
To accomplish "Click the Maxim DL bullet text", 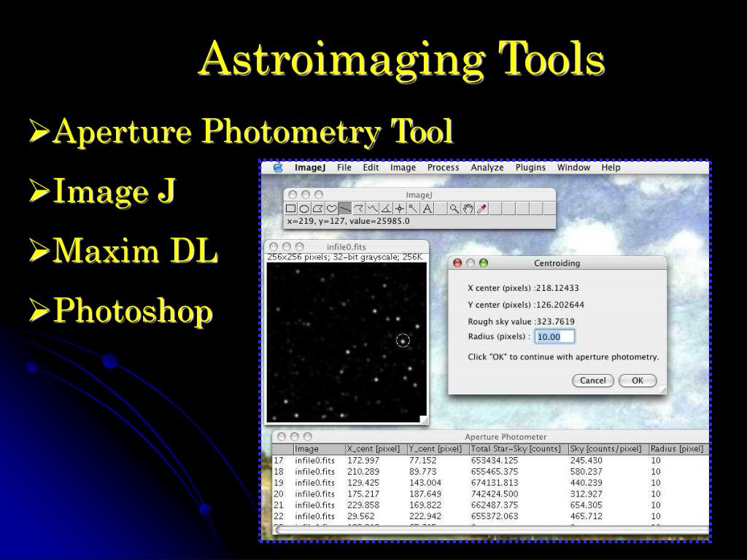I will click(x=135, y=251).
